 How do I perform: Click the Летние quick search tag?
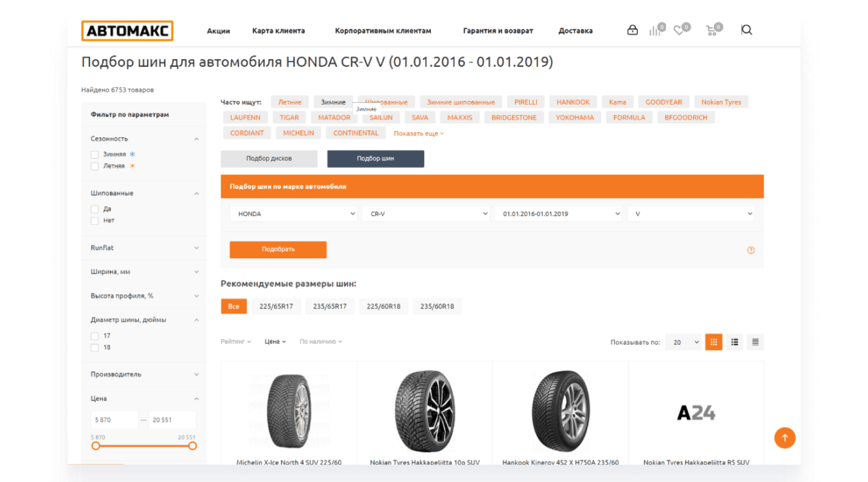point(290,102)
